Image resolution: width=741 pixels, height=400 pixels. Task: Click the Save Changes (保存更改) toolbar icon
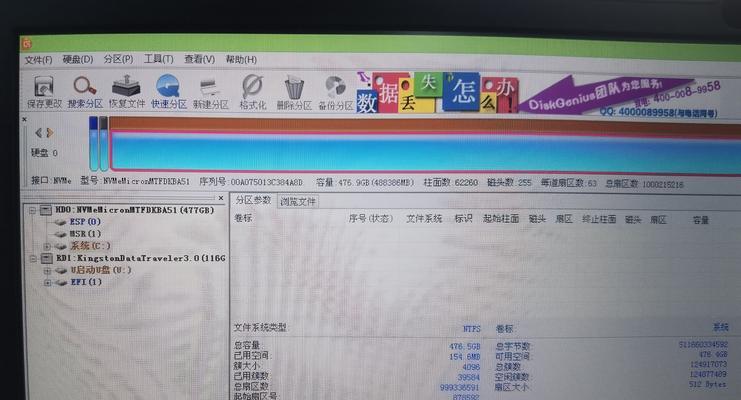pos(44,92)
